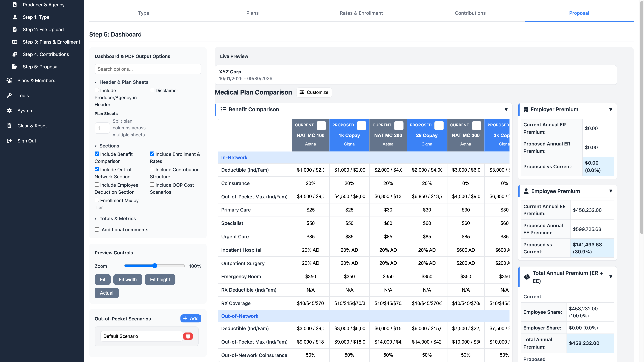
Task: Open the Plans & Members section
Action: [36, 80]
